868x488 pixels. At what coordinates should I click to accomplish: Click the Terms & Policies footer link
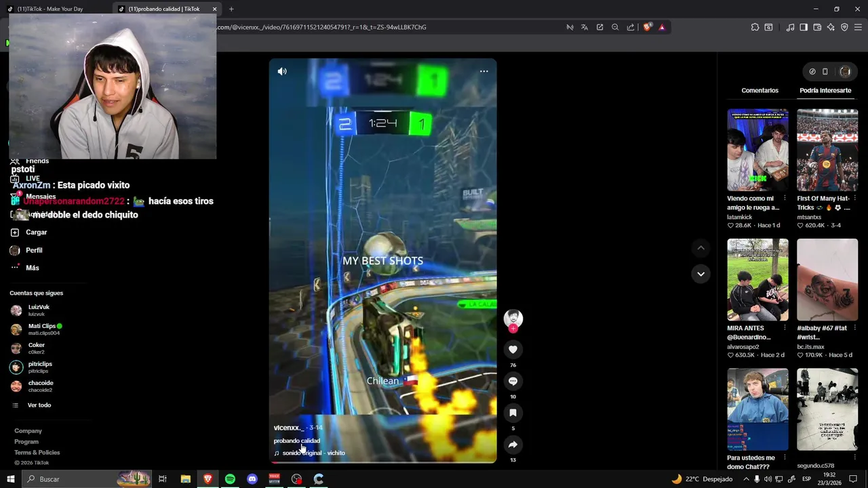37,453
